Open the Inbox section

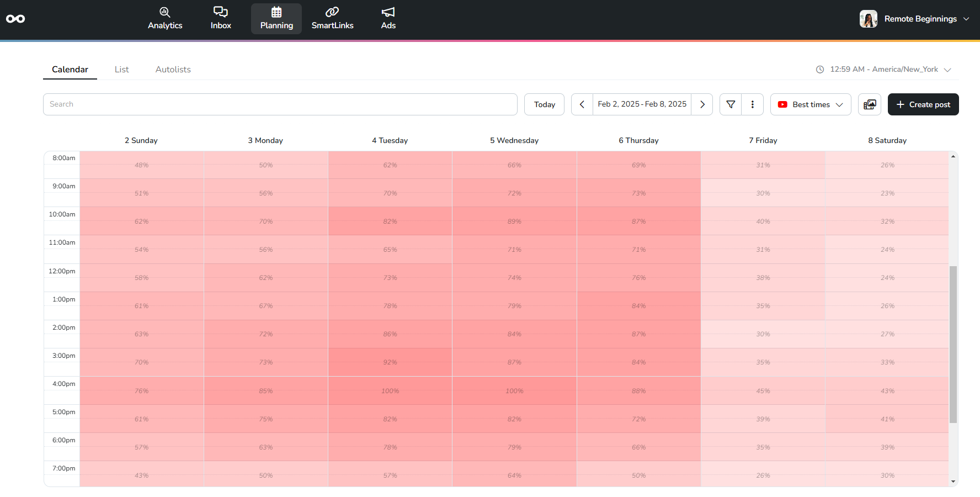(220, 18)
